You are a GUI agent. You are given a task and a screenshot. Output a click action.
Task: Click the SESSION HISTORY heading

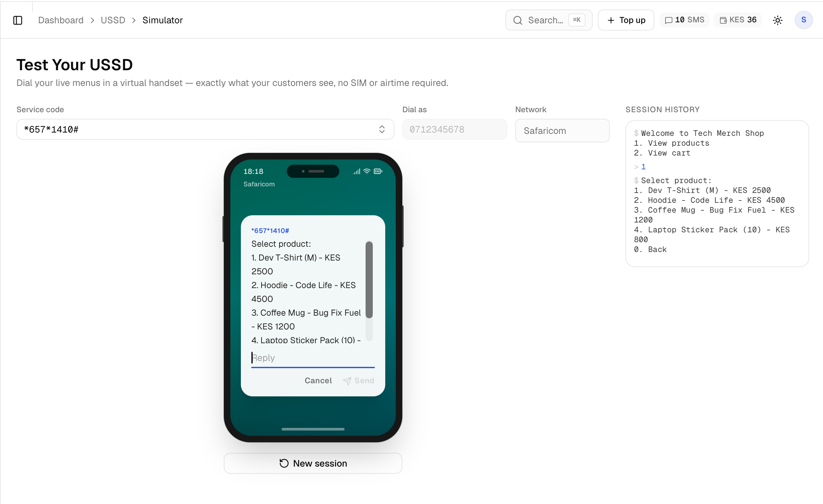662,110
